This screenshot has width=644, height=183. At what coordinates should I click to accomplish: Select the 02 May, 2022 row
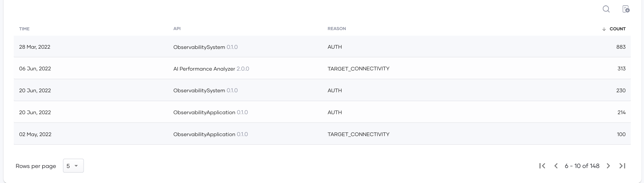coord(322,134)
